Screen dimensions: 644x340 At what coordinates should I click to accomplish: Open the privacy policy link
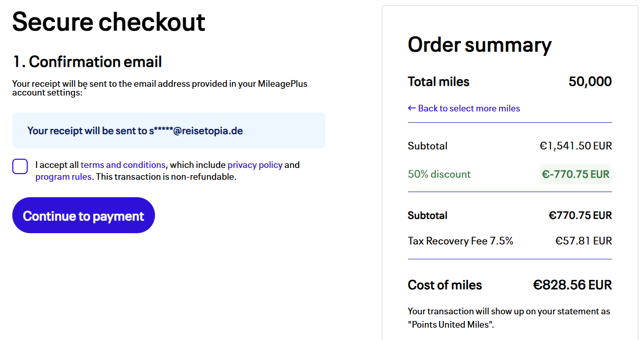pos(255,164)
